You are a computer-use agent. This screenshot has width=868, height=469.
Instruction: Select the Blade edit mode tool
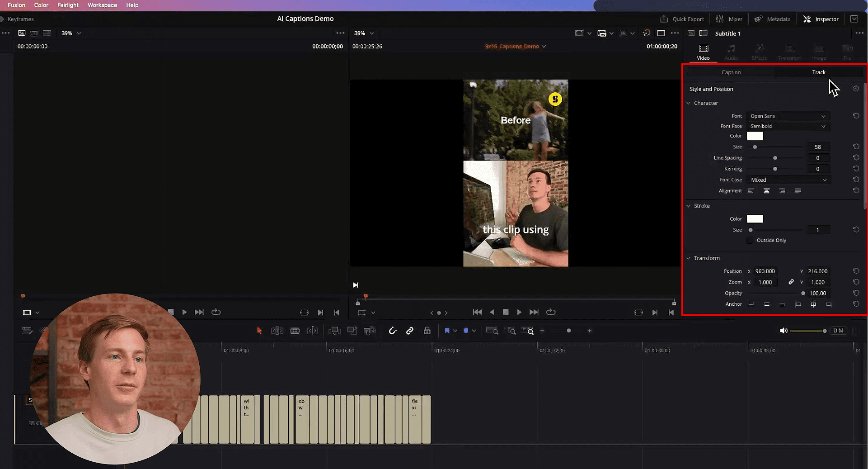coord(295,331)
